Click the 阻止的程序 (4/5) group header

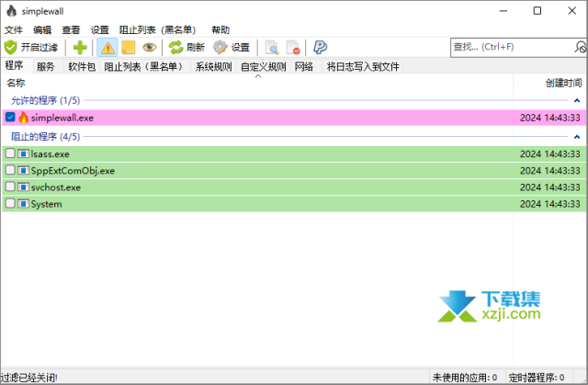point(45,137)
